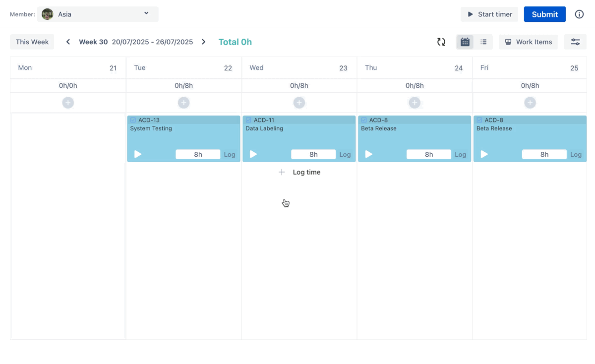Image resolution: width=595 pixels, height=364 pixels.
Task: Switch to calendar view
Action: click(x=465, y=42)
